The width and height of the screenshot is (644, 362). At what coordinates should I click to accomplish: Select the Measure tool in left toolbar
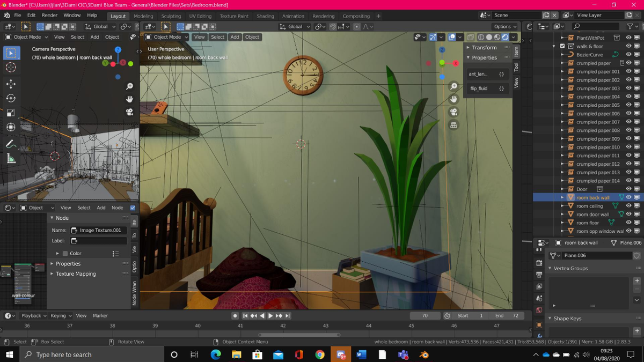coord(11,159)
